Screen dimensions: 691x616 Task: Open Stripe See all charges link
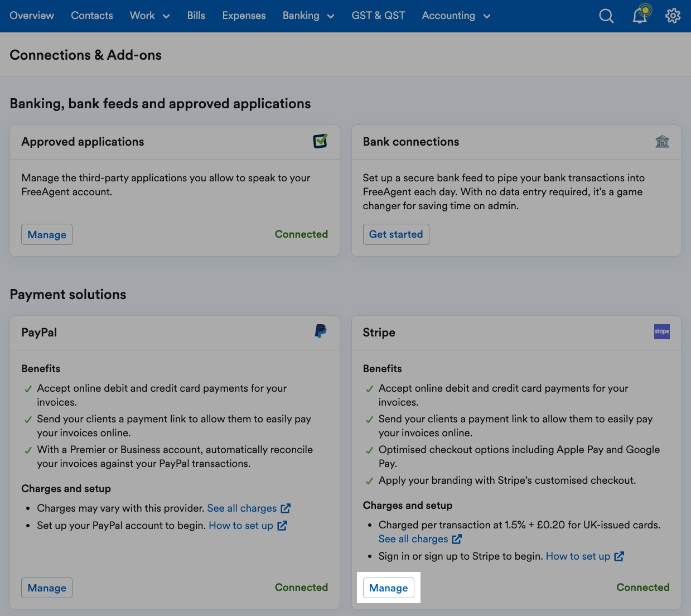click(413, 539)
